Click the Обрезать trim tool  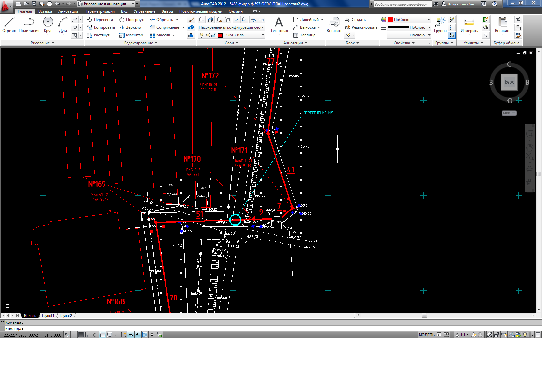point(161,20)
